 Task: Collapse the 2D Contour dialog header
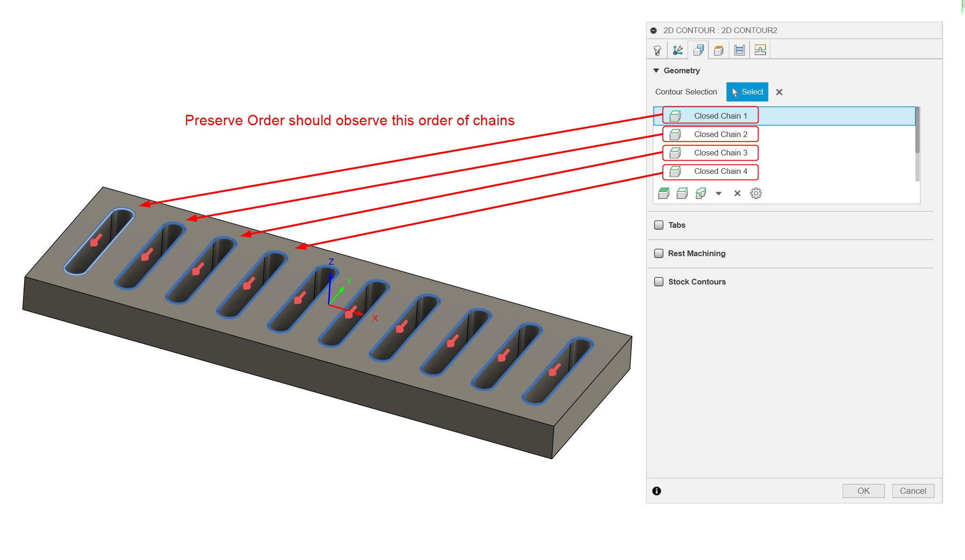(x=654, y=30)
